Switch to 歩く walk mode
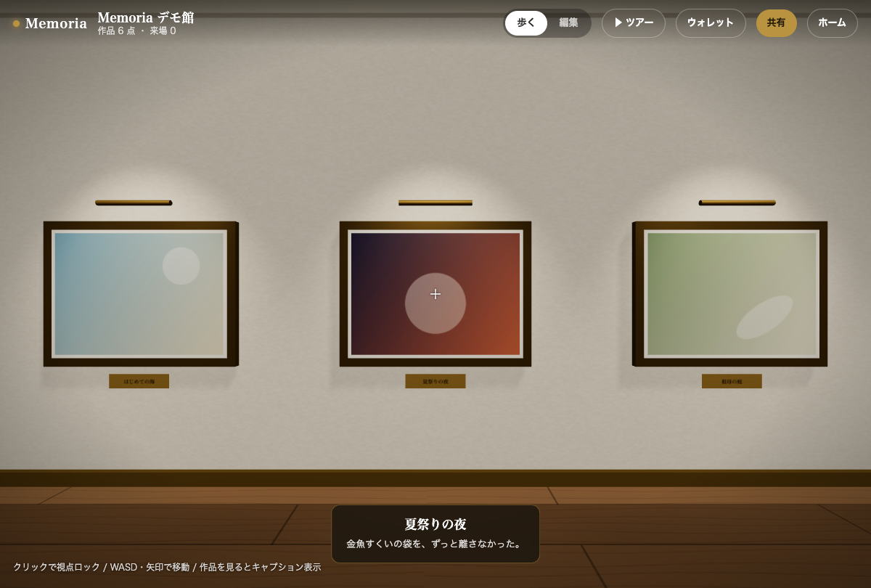 point(526,23)
